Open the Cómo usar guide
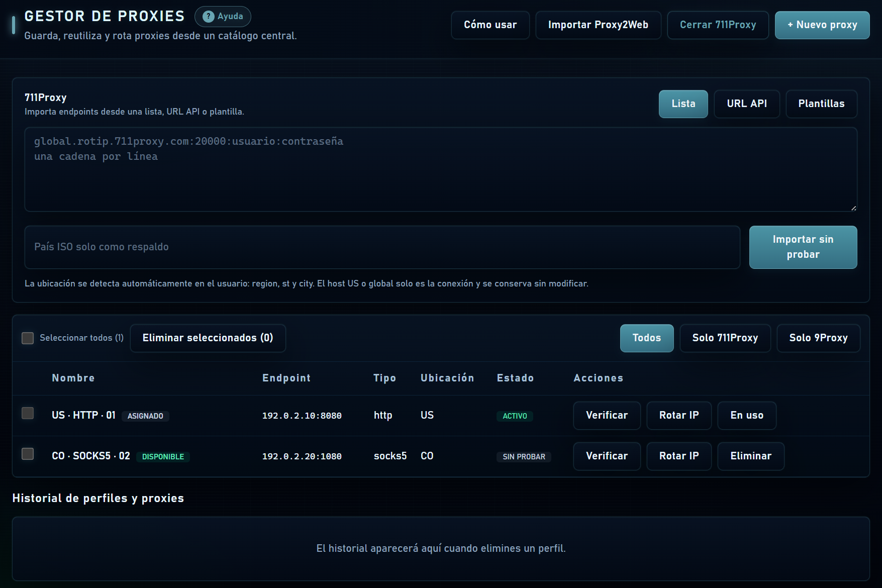 tap(490, 25)
